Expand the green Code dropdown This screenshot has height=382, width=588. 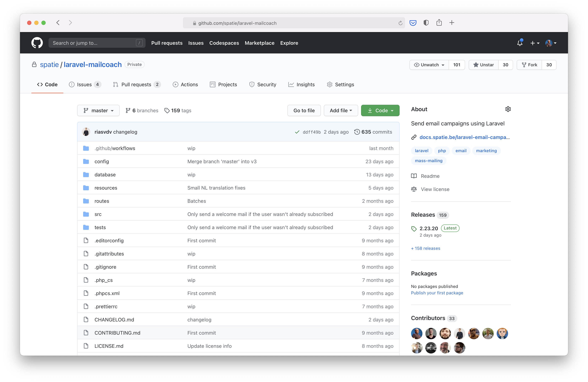(380, 110)
